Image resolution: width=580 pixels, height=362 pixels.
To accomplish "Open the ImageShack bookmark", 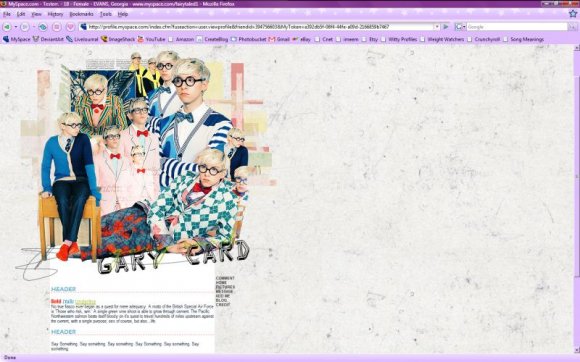I will (x=118, y=39).
